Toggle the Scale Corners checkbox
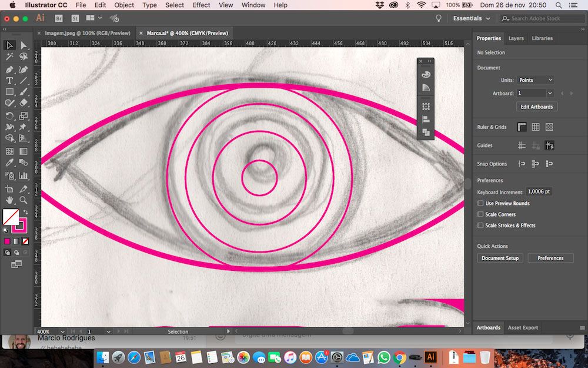 tap(480, 214)
